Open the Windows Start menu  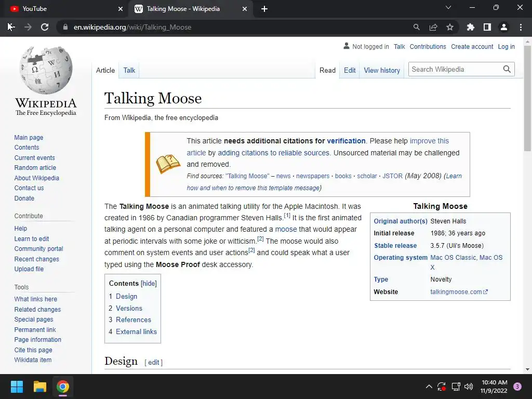click(x=17, y=387)
